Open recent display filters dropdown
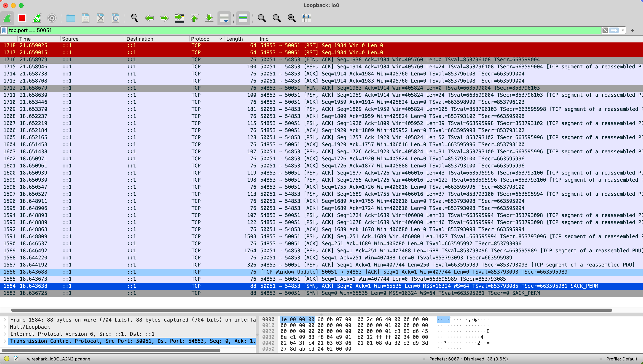The width and height of the screenshot is (643, 364). tap(623, 30)
